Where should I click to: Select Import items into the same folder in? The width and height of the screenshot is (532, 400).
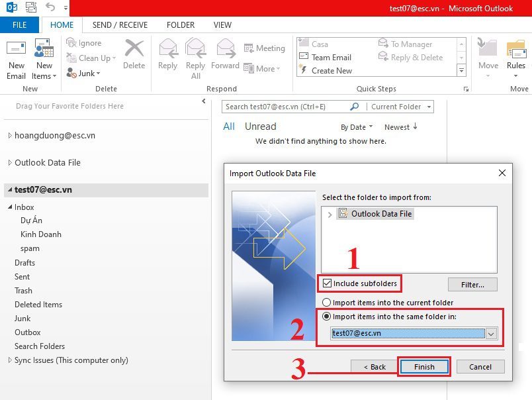pyautogui.click(x=326, y=317)
